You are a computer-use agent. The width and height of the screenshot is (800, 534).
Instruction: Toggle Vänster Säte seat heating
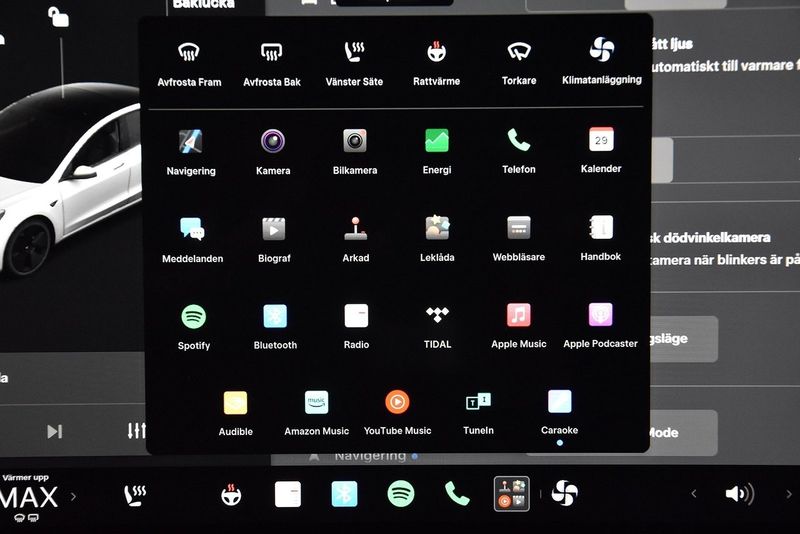click(x=354, y=64)
